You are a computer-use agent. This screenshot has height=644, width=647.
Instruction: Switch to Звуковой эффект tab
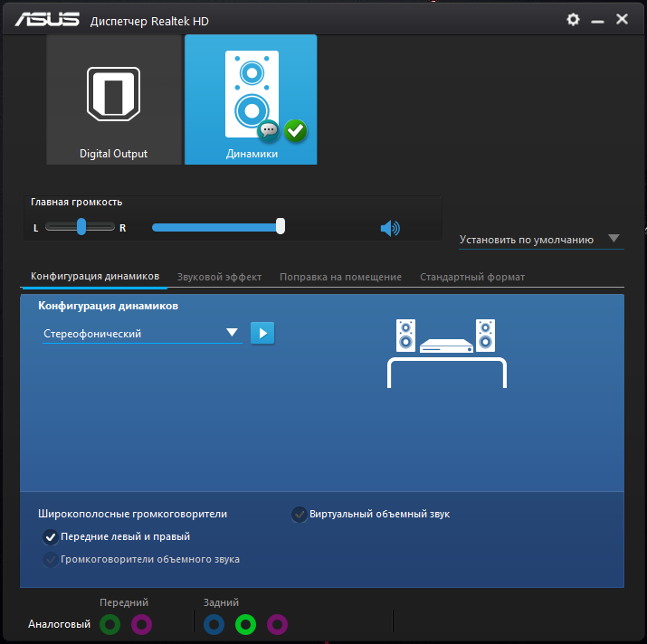(219, 277)
